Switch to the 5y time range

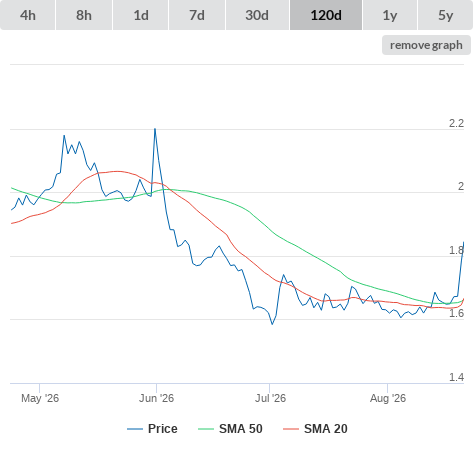pyautogui.click(x=446, y=15)
